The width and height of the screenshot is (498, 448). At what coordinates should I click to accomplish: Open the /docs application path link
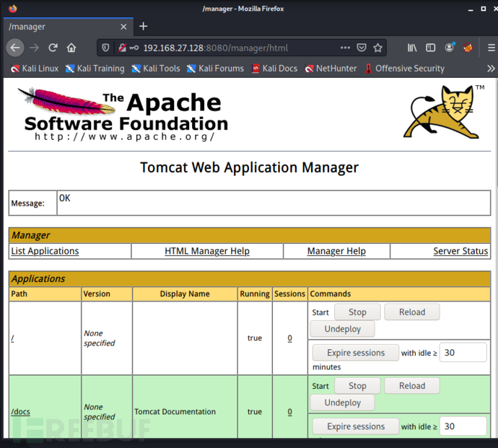[x=20, y=412]
